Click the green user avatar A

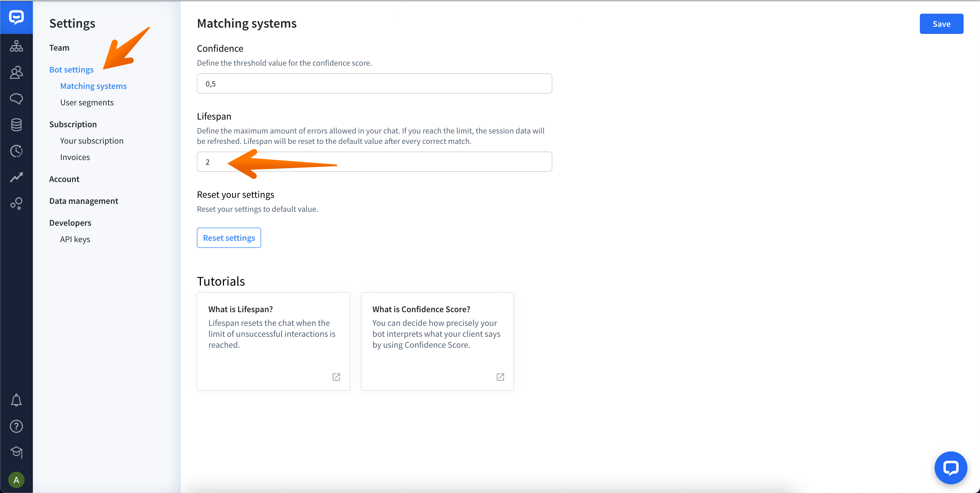pyautogui.click(x=16, y=480)
